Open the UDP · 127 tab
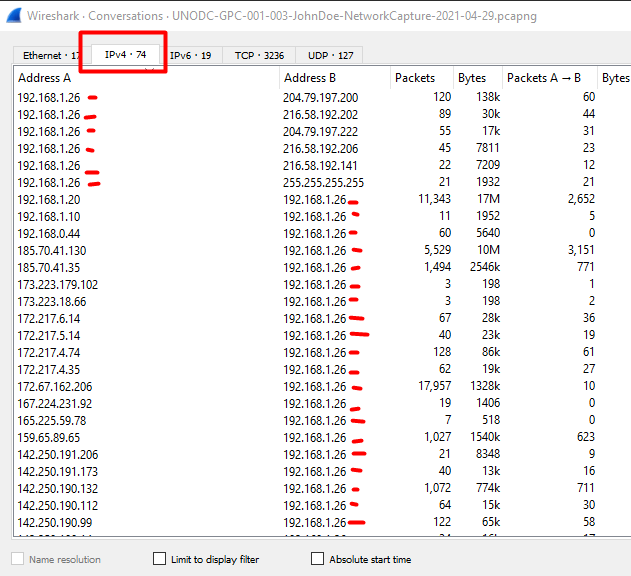631x576 pixels. pyautogui.click(x=329, y=56)
